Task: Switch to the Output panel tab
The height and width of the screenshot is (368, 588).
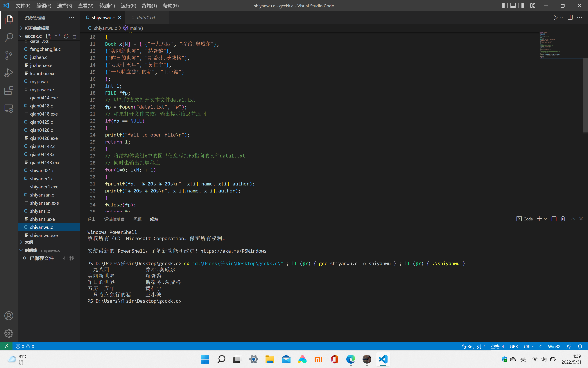Action: [x=91, y=219]
